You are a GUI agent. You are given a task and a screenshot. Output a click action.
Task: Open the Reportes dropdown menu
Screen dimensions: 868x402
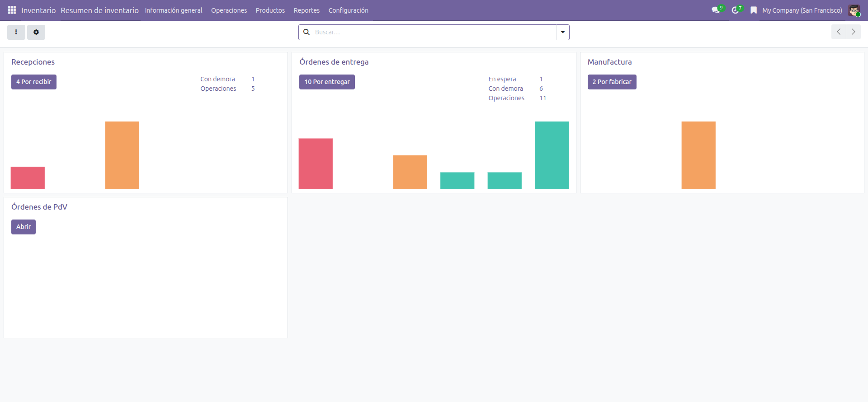pos(307,10)
